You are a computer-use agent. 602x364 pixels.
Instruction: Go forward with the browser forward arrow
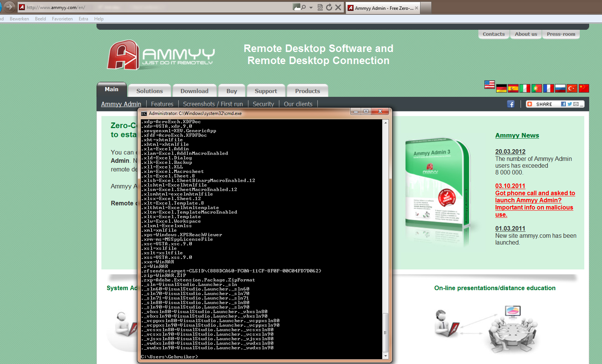coord(9,6)
